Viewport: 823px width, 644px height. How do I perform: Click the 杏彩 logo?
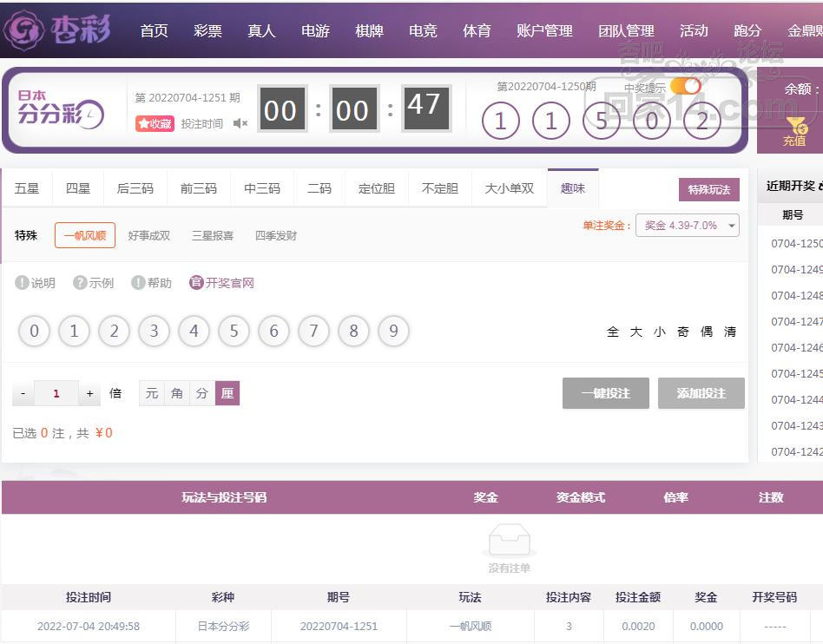(57, 30)
